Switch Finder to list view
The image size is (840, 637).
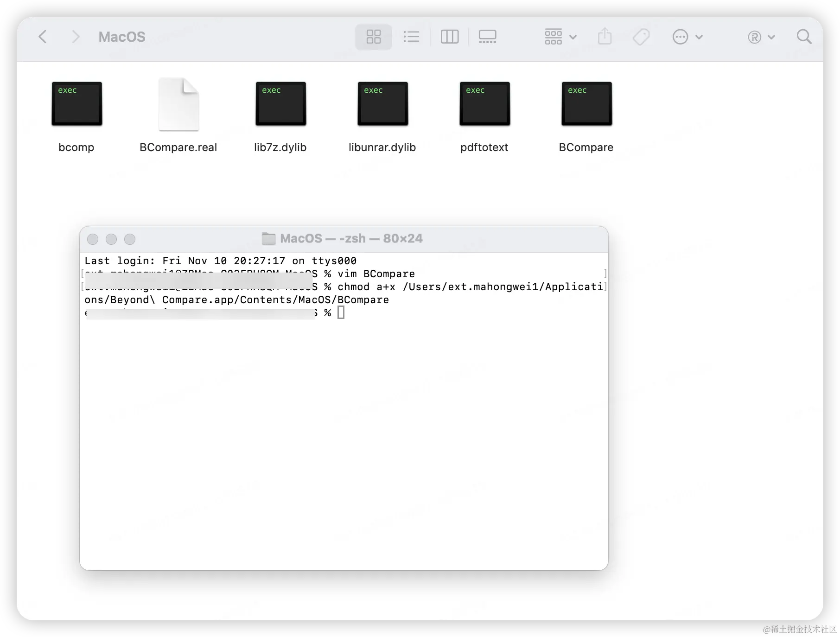(x=411, y=37)
